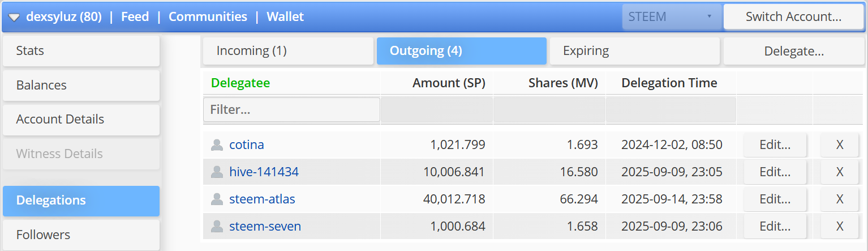Remove the steem-atlas delegation with X

840,199
